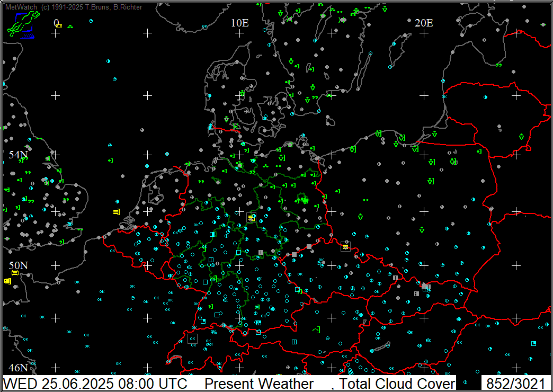
Task: Select the cyan split-square station in Austria
Action: [x=294, y=342]
